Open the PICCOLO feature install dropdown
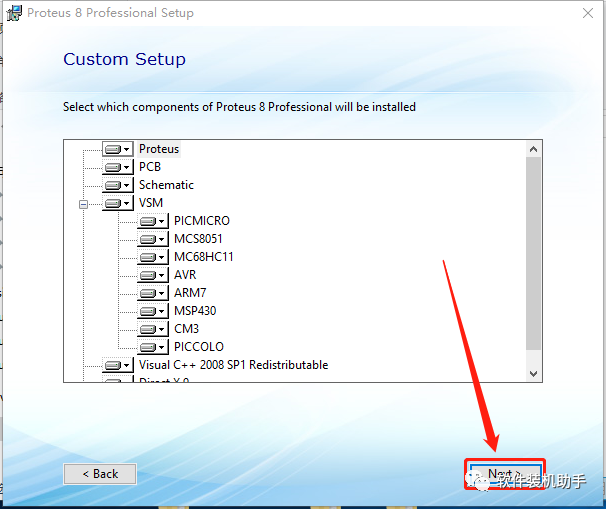The image size is (606, 509). [153, 347]
